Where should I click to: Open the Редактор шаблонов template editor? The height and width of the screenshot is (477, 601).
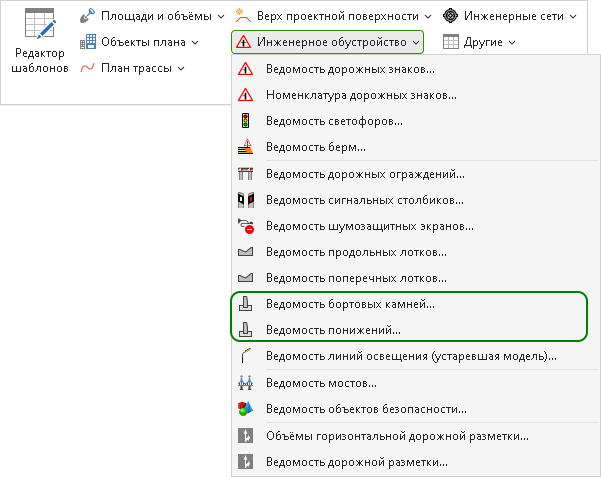coord(39,41)
